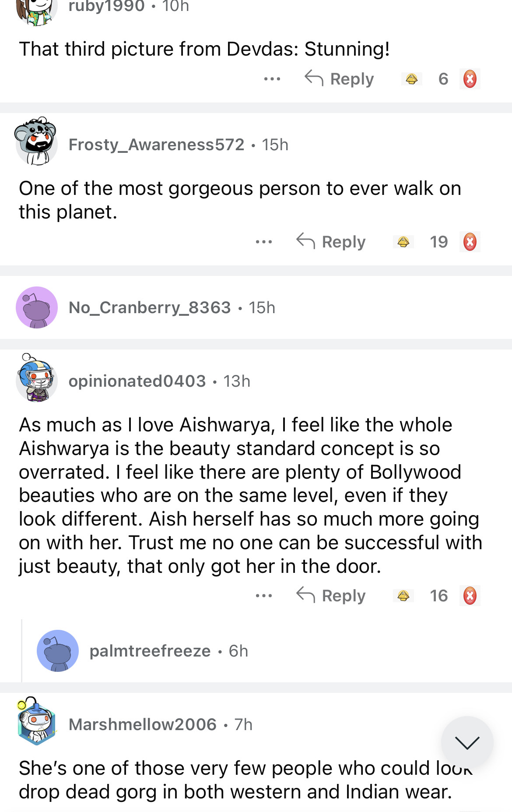Viewport: 512px width, 812px height.
Task: Open opinionated0403 username link
Action: pyautogui.click(x=137, y=381)
